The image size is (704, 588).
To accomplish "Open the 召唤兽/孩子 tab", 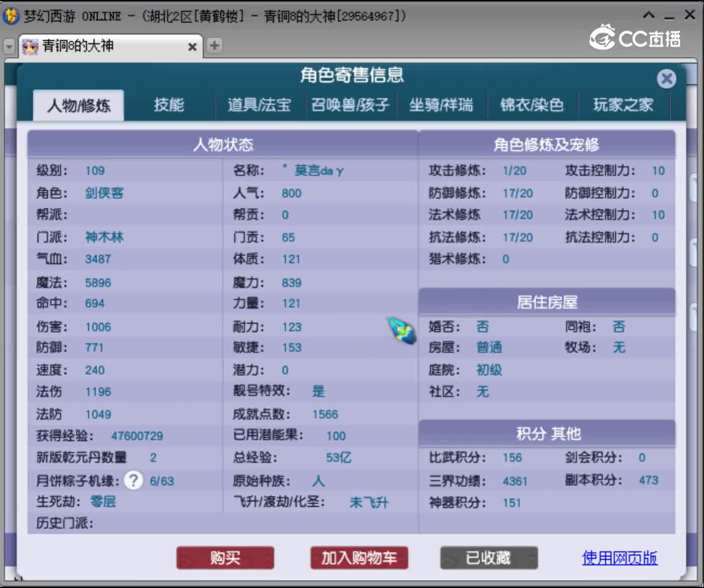I will (350, 104).
